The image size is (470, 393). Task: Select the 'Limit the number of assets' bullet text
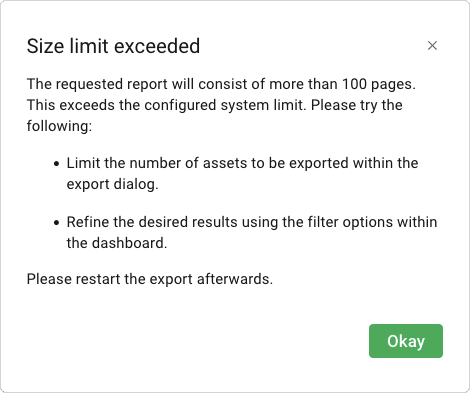pos(242,163)
